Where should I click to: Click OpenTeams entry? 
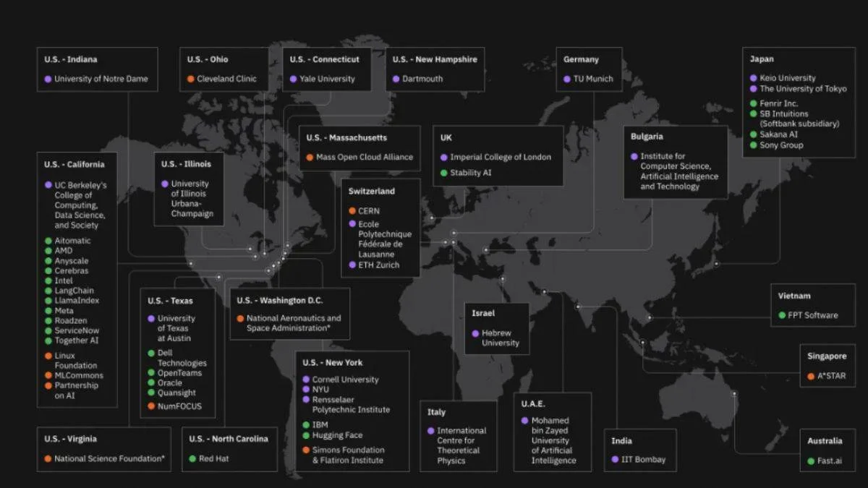coord(175,373)
